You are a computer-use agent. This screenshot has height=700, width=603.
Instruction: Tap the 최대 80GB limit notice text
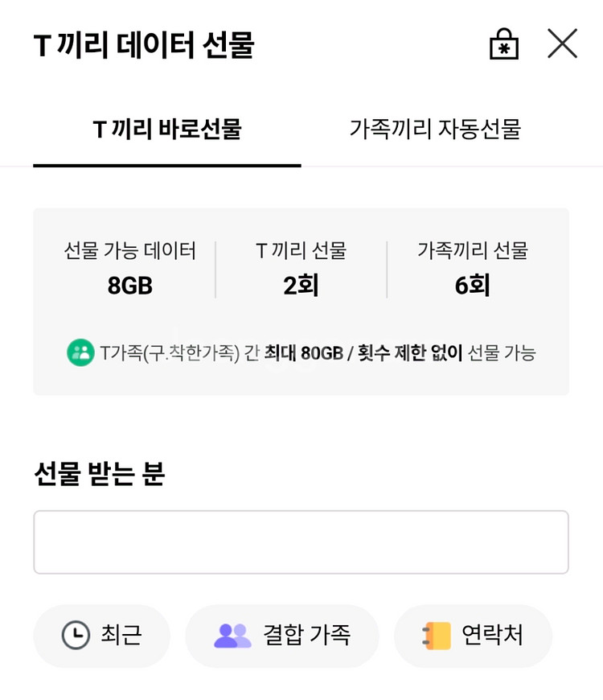tap(363, 352)
